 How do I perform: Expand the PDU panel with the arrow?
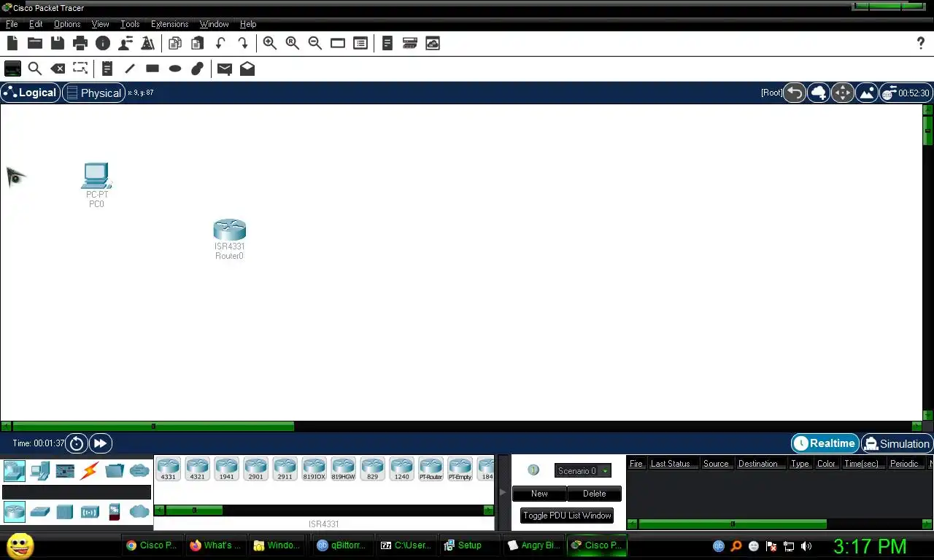point(502,492)
